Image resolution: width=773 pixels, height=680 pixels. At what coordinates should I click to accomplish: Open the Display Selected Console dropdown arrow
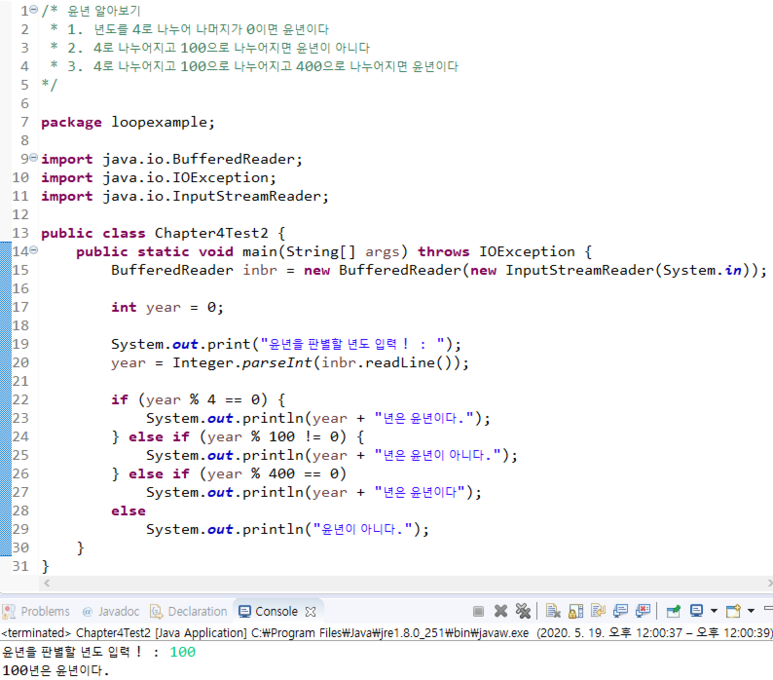(713, 611)
